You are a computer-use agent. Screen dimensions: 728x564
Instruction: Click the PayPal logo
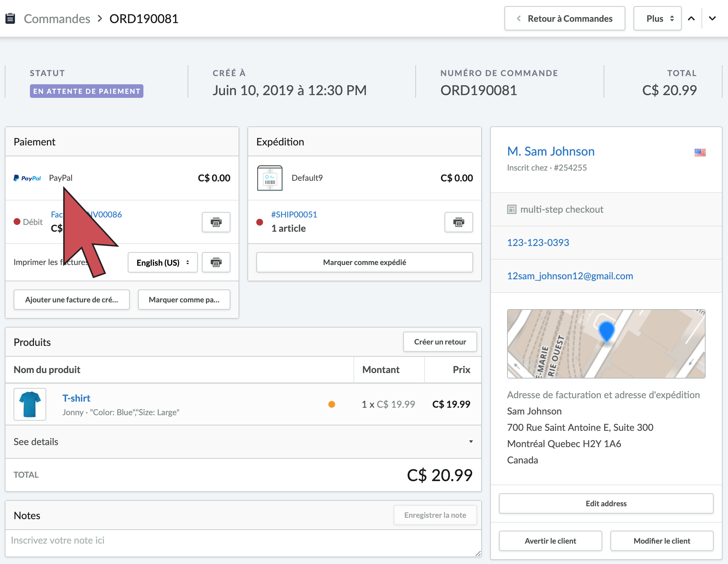click(x=27, y=178)
